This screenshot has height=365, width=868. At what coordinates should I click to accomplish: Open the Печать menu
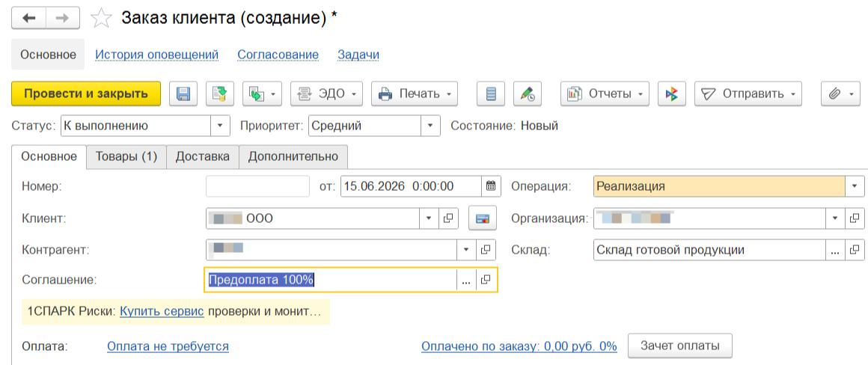415,94
